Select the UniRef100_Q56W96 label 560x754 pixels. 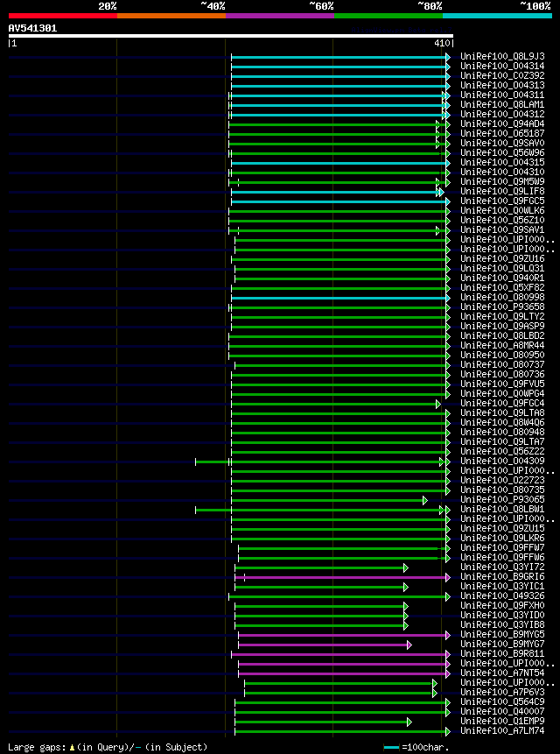coord(502,153)
